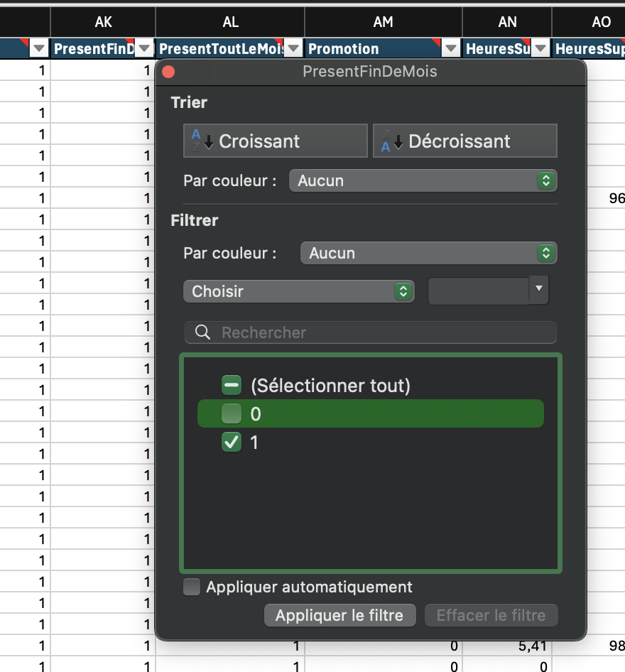The image size is (625, 672).
Task: Click Effacer le filtre button
Action: tap(491, 615)
